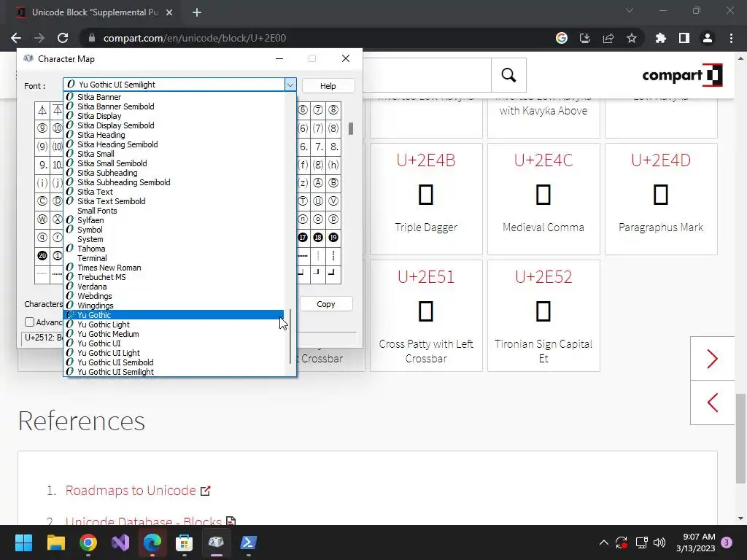Screen dimensions: 747x560
Task: Select Verdana in font dropdown
Action: click(x=174, y=287)
